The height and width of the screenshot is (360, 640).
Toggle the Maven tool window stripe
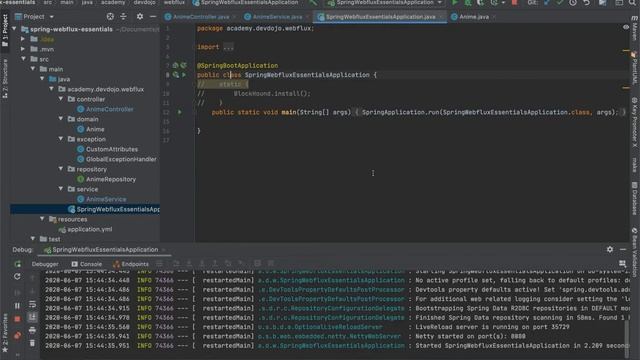pos(635,29)
